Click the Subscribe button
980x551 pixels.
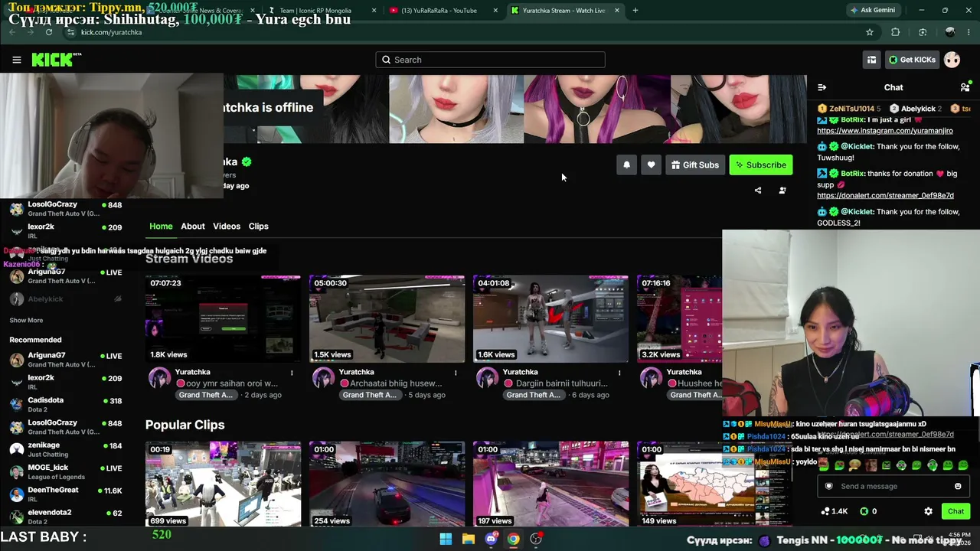pos(761,165)
